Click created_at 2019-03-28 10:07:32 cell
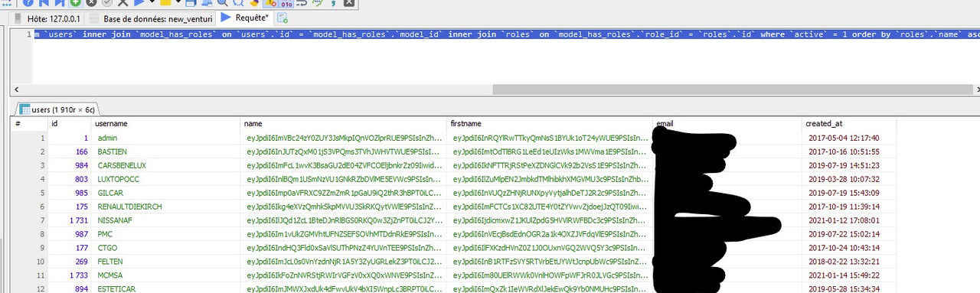 [x=849, y=179]
